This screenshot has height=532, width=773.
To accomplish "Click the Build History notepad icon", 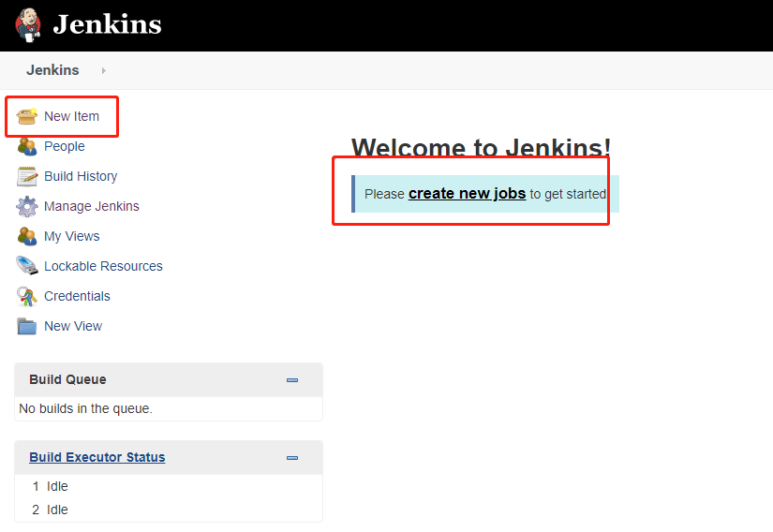I will pyautogui.click(x=26, y=176).
